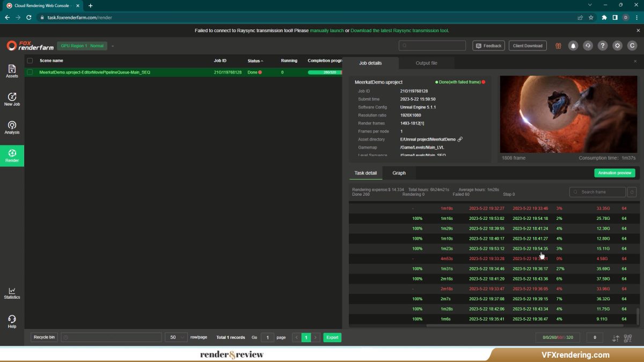Open Statistics from the left sidebar
Image resolution: width=644 pixels, height=362 pixels.
12,293
